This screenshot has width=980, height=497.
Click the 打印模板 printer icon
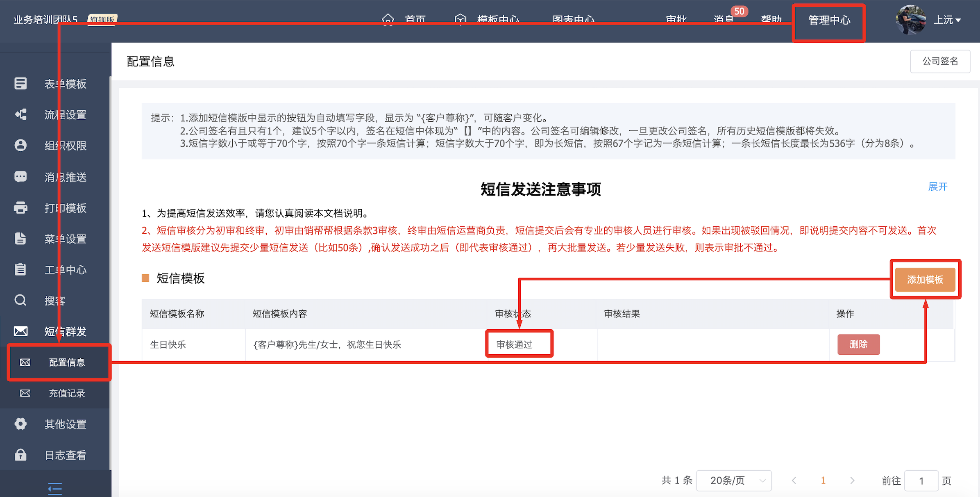pyautogui.click(x=20, y=208)
